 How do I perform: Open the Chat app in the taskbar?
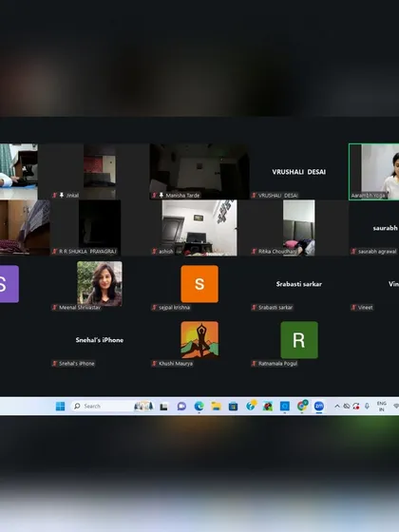point(181,407)
